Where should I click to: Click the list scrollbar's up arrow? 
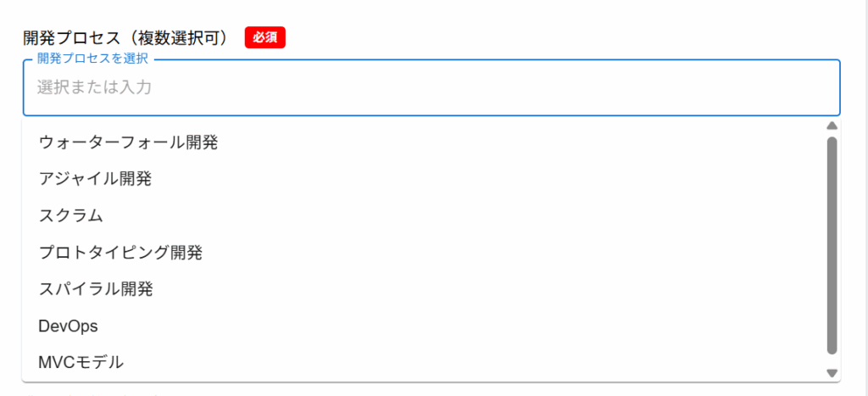[832, 126]
